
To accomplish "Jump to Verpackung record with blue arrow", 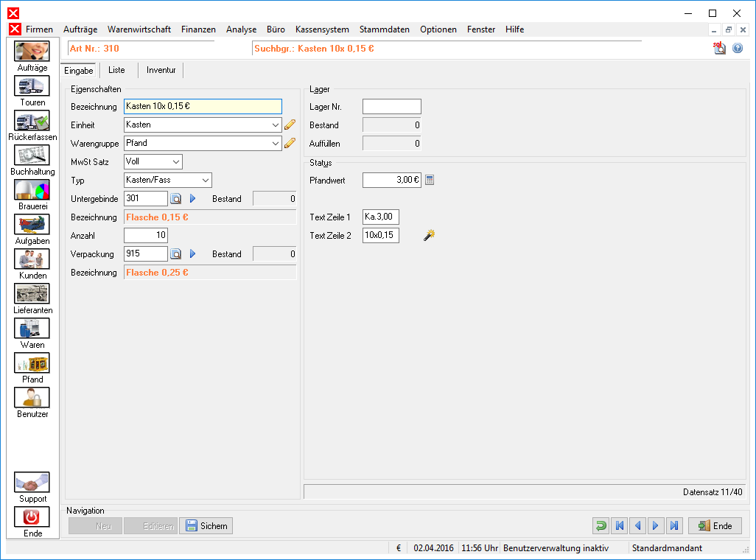I will (193, 254).
